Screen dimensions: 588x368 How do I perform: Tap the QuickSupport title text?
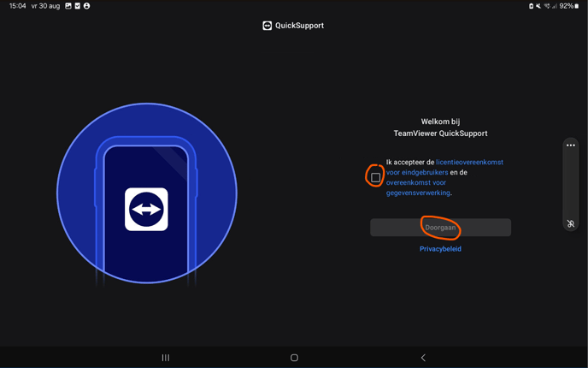[299, 26]
